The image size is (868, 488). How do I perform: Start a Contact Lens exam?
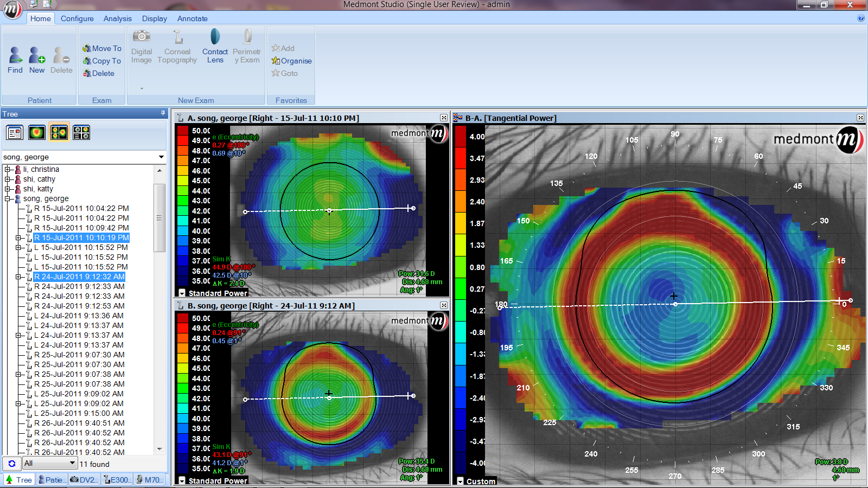[215, 47]
